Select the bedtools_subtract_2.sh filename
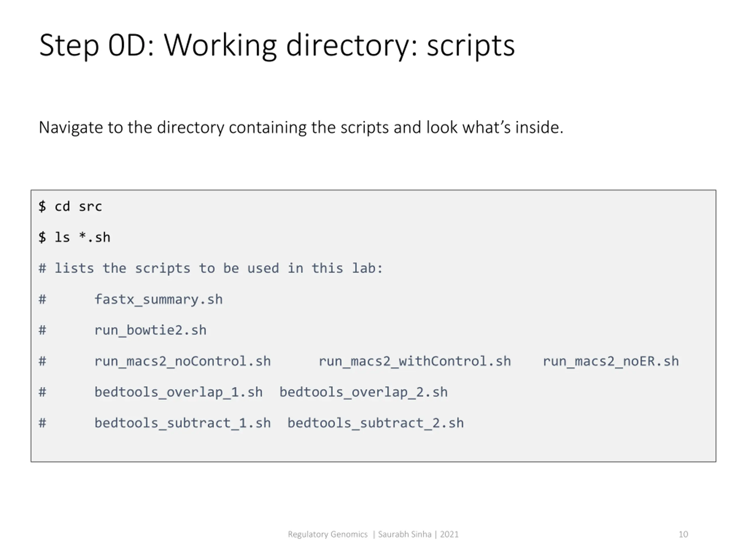This screenshot has height=560, width=747. [x=376, y=423]
